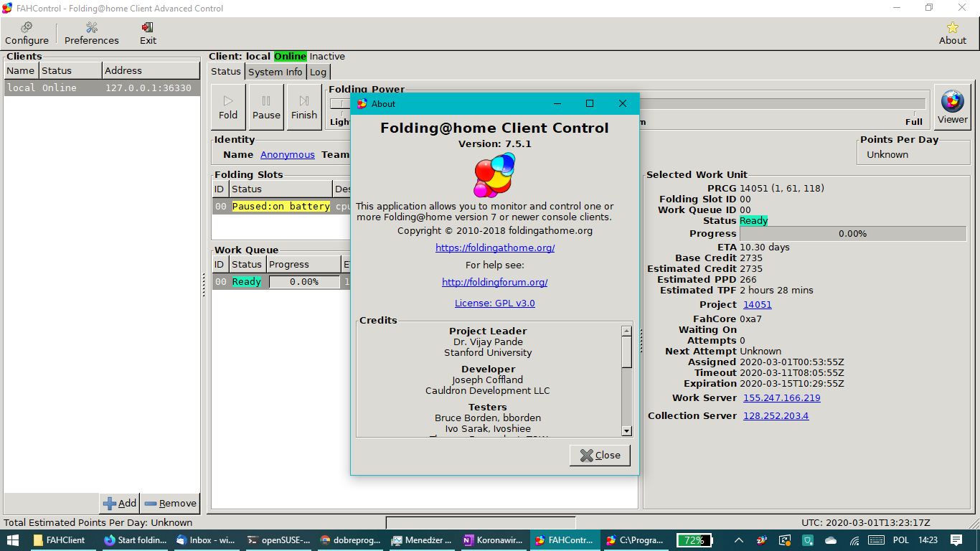Open Preferences from the toolbar

(x=92, y=33)
